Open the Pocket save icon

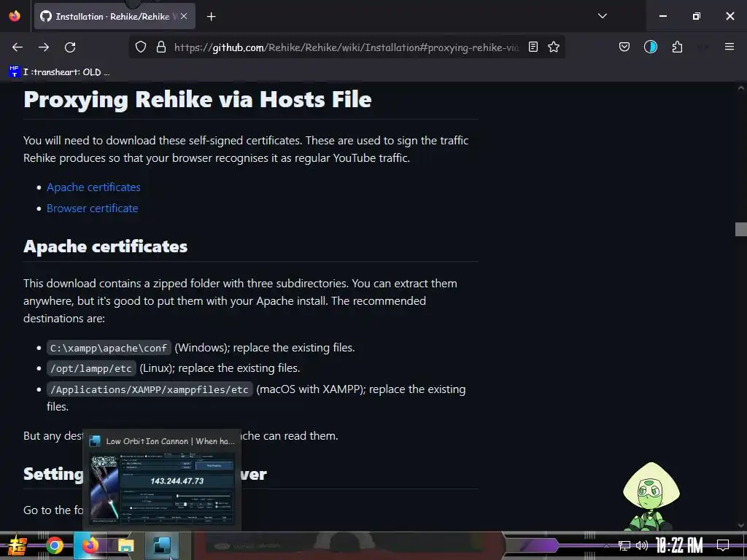(624, 47)
